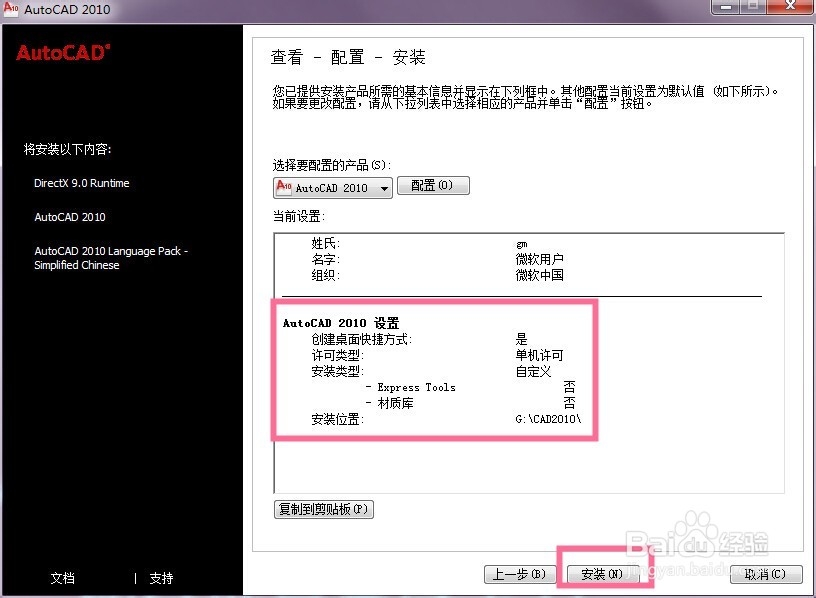816x598 pixels.
Task: Click the install path G:\CAD2010\
Action: 549,419
